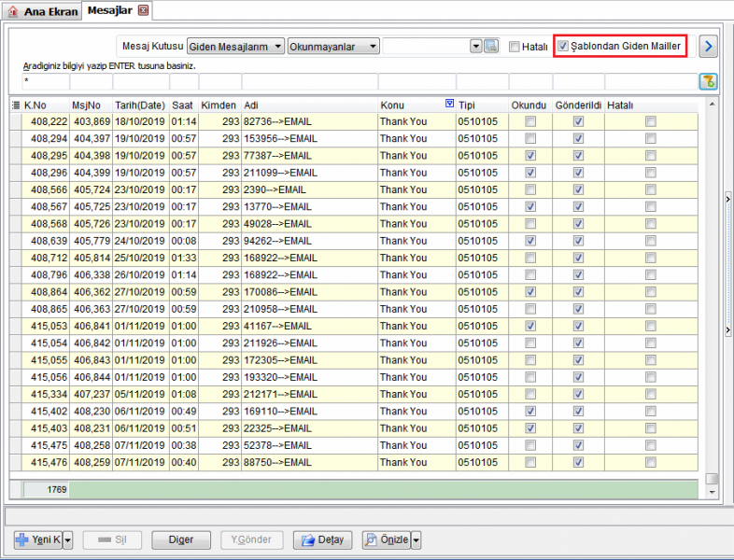Open message details with the Detay button

(x=323, y=539)
